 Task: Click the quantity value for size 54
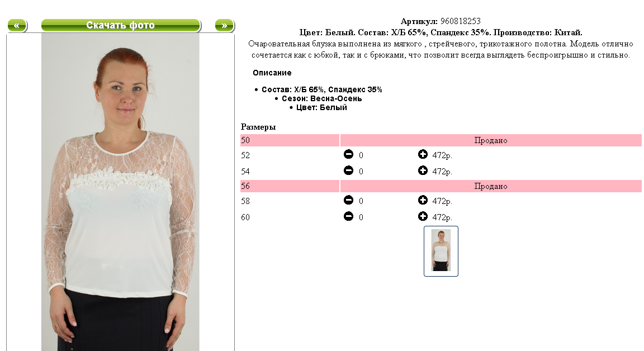pyautogui.click(x=361, y=172)
